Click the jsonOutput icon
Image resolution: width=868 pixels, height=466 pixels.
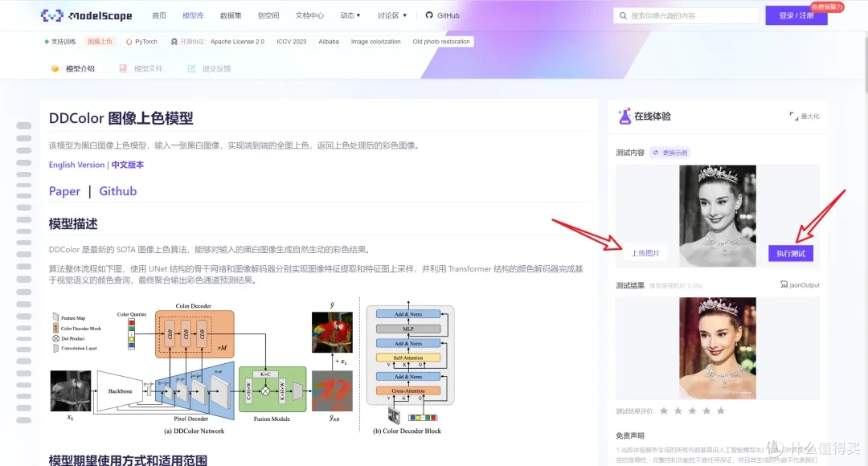point(784,284)
